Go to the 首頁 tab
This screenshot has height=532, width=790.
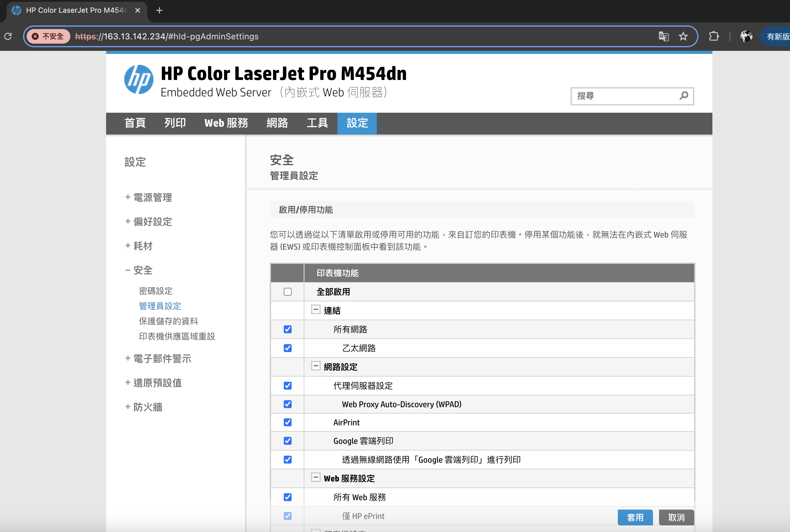pyautogui.click(x=135, y=123)
